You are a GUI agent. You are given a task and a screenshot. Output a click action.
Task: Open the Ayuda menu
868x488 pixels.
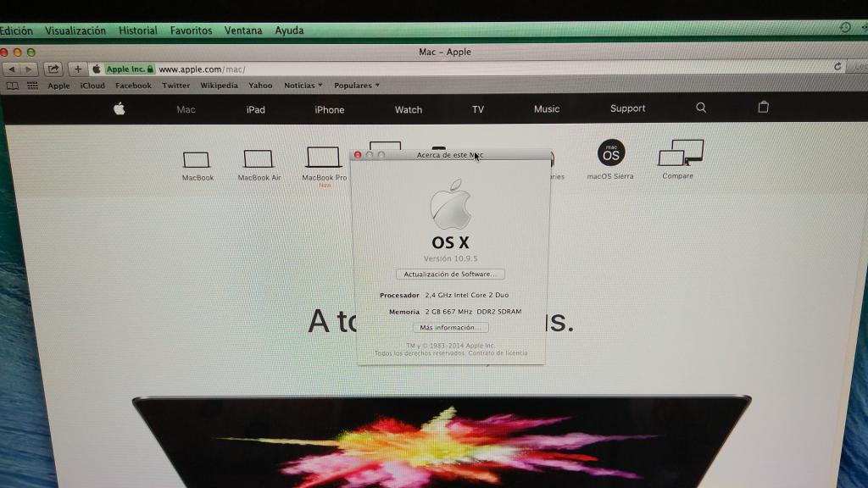pos(290,30)
